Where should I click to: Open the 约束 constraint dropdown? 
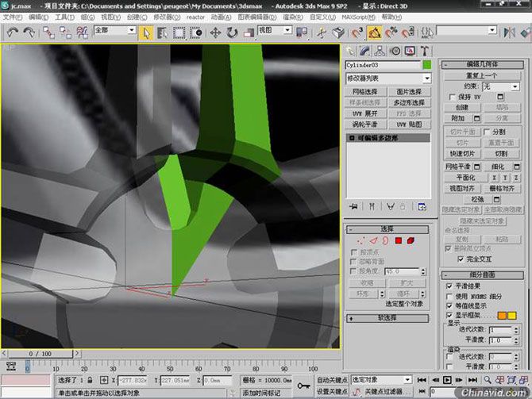pos(500,86)
